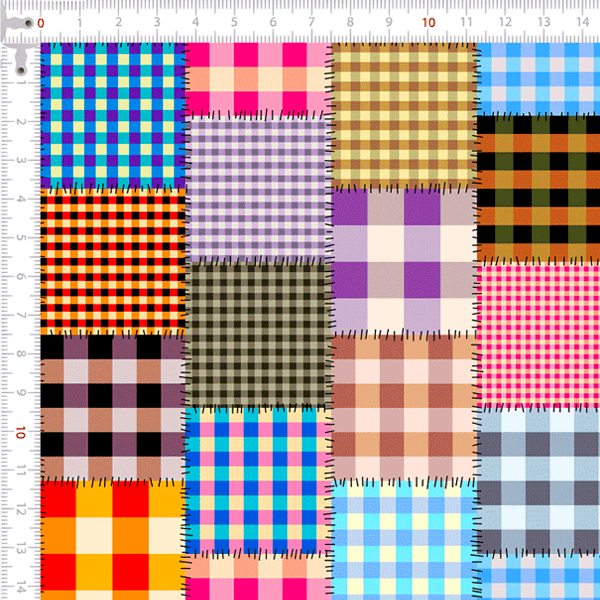Click number "5" on the left ruler

(21, 238)
